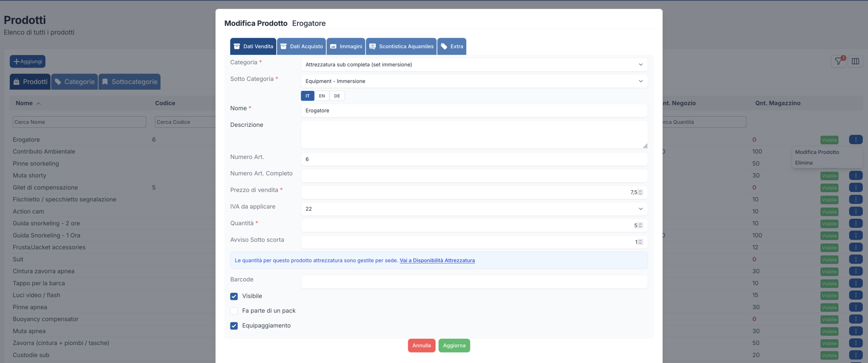Click sort arrow next to Nome column
The width and height of the screenshot is (868, 363).
click(x=39, y=103)
